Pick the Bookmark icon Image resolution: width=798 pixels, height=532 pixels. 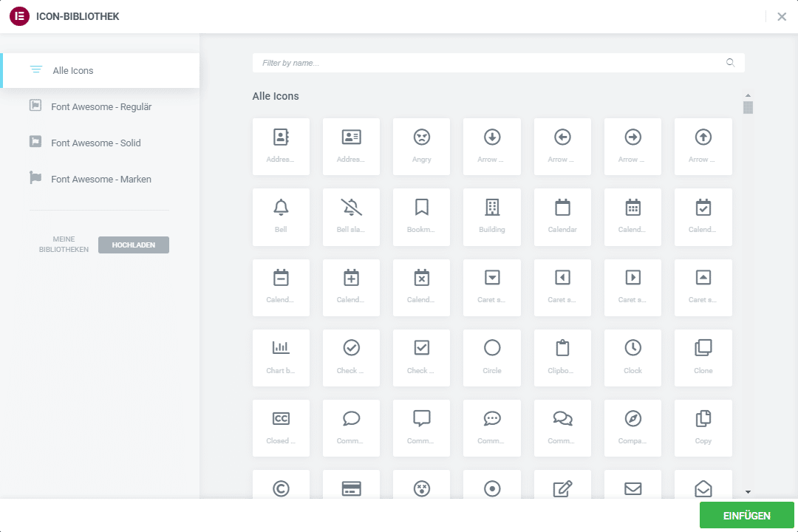coord(421,216)
